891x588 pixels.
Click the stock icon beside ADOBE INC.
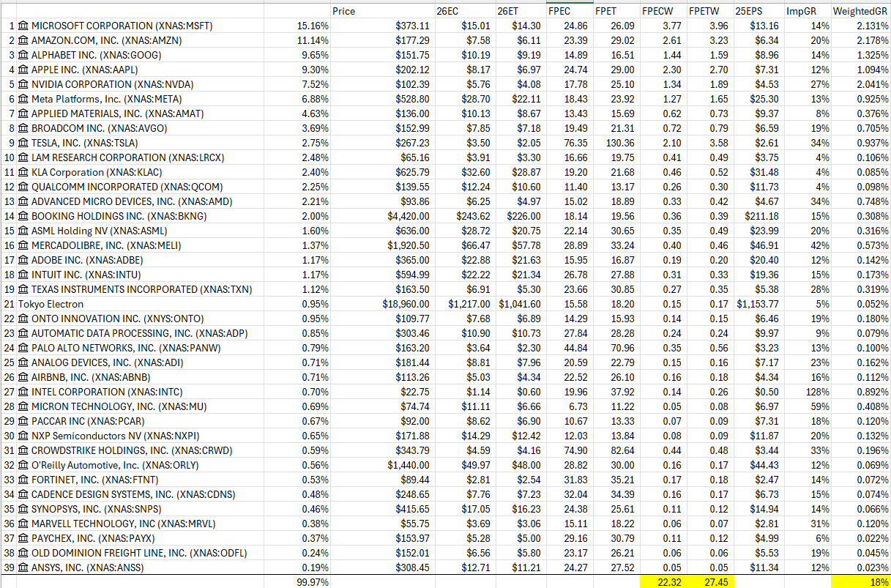23,260
